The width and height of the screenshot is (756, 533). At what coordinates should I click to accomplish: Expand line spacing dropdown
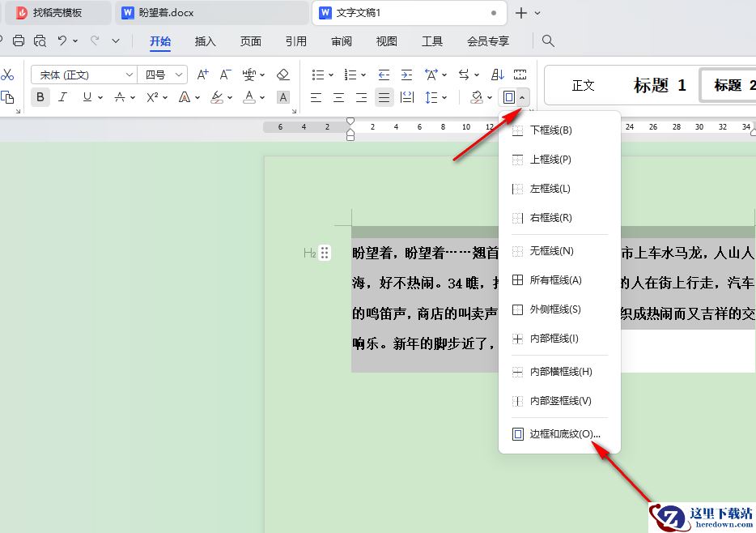click(444, 97)
